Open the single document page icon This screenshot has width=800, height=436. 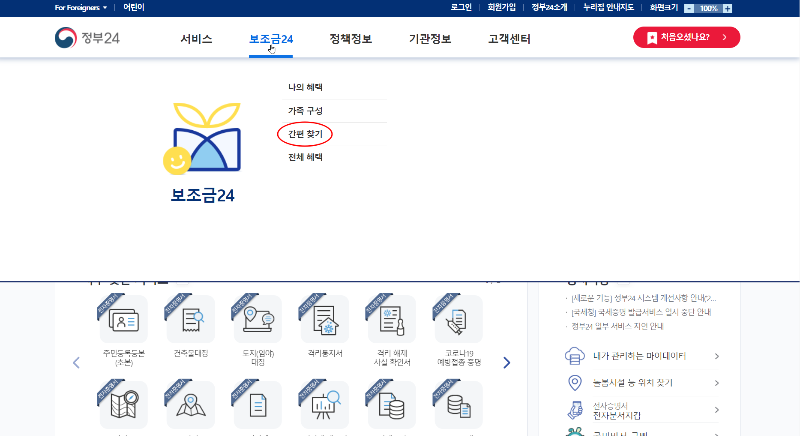tap(258, 404)
